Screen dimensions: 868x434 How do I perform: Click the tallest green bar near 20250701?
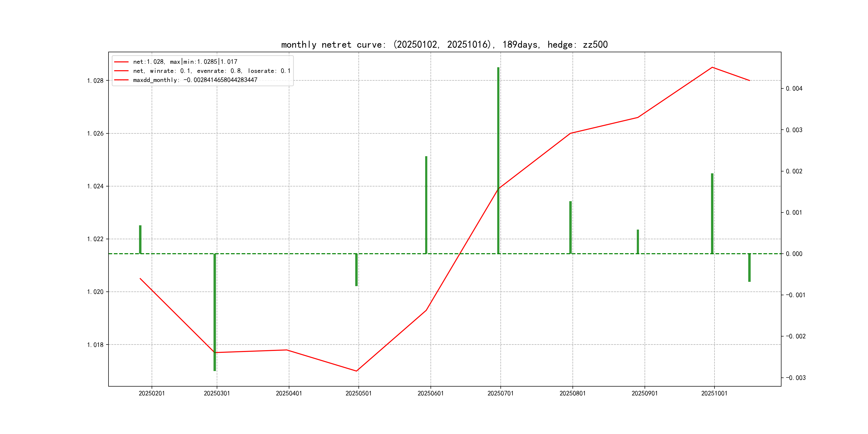pos(498,158)
